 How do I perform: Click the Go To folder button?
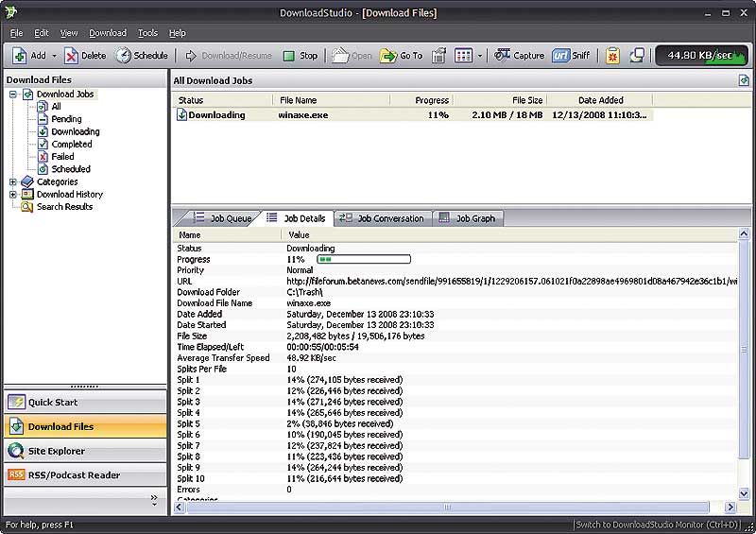401,56
